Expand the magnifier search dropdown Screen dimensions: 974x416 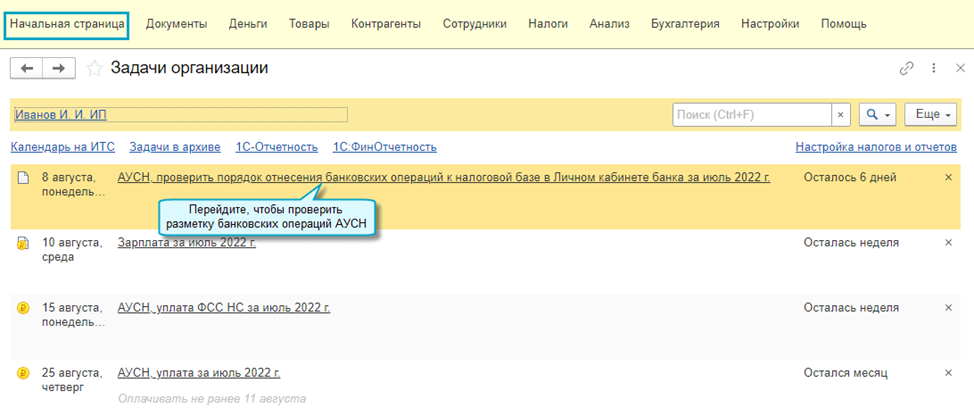878,115
